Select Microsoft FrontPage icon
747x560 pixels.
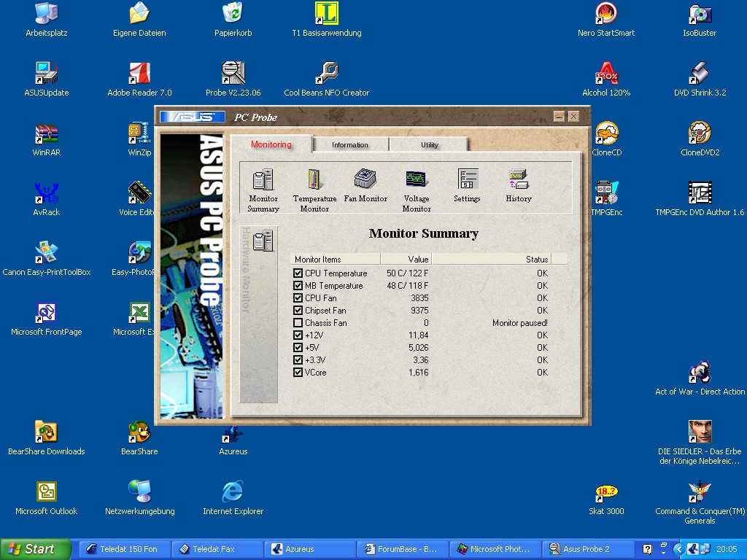tap(46, 318)
